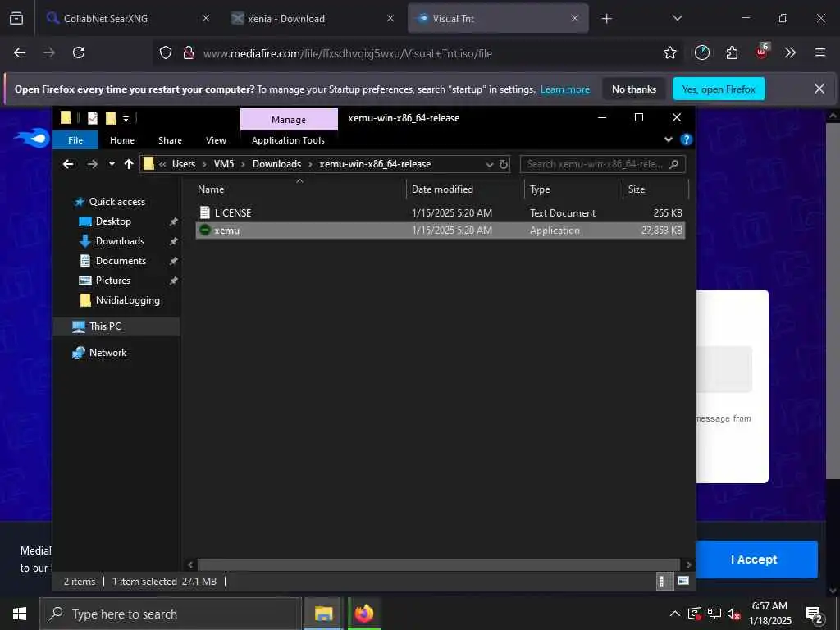The height and width of the screenshot is (630, 840).
Task: Open the Firefox extensions puzzle icon
Action: [x=732, y=52]
